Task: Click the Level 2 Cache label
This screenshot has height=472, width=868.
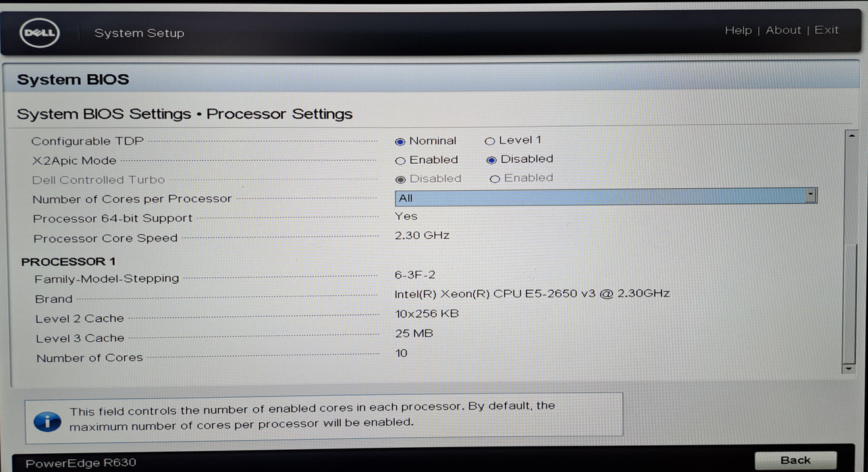Action: 80,318
